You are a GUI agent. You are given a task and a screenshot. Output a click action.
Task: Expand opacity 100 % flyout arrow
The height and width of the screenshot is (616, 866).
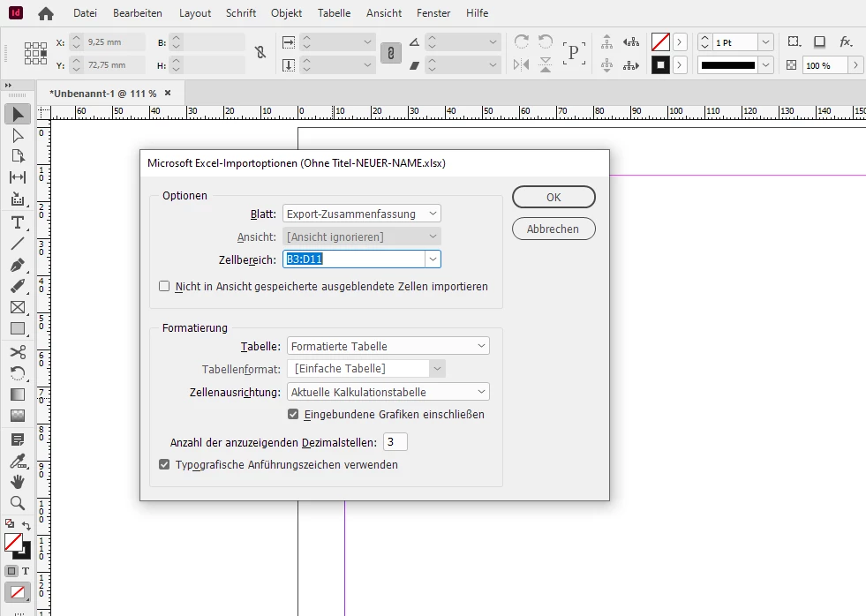[855, 65]
